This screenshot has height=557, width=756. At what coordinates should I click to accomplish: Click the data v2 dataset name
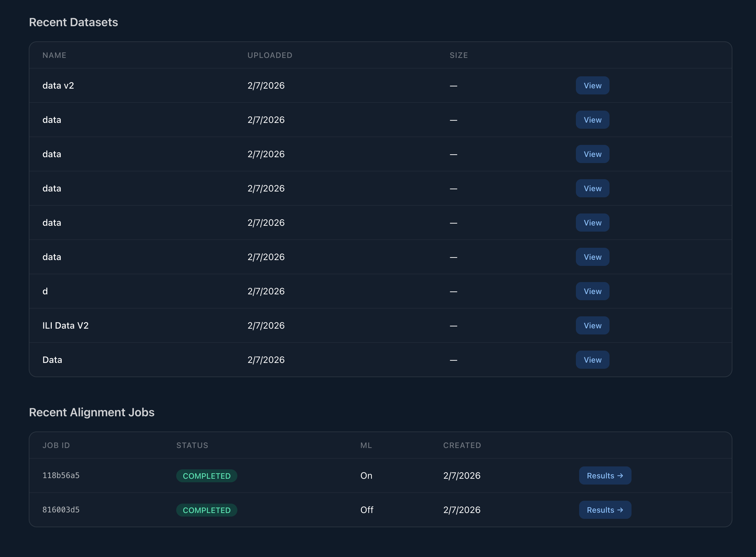click(x=58, y=86)
